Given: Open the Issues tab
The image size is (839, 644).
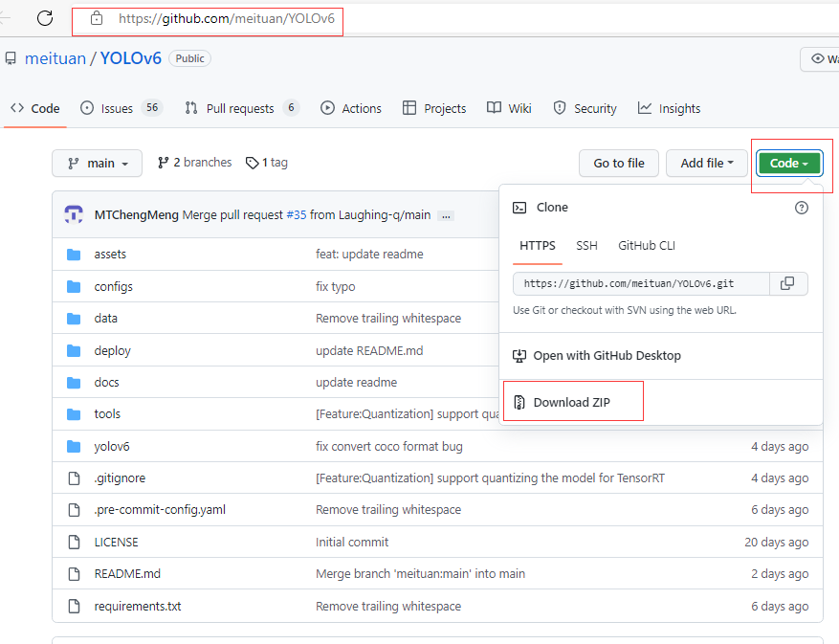Looking at the screenshot, I should [x=121, y=109].
